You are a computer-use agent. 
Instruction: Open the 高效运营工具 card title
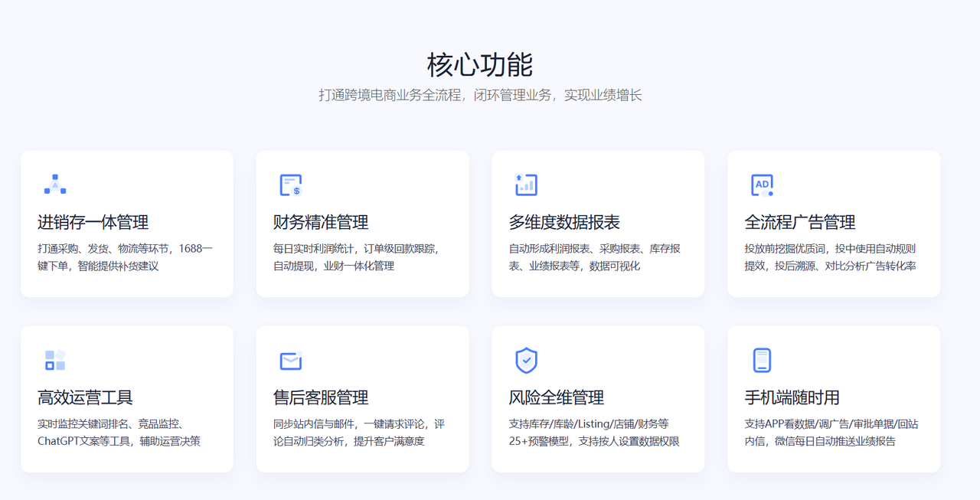coord(85,398)
